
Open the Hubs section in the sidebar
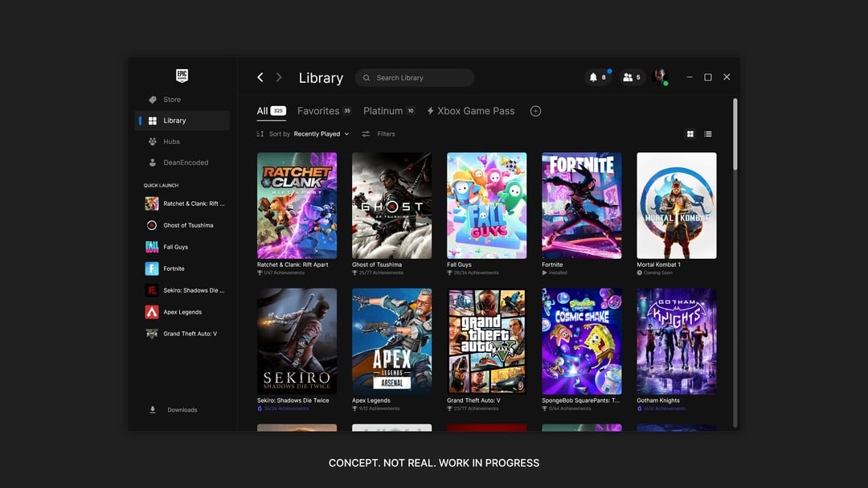171,141
